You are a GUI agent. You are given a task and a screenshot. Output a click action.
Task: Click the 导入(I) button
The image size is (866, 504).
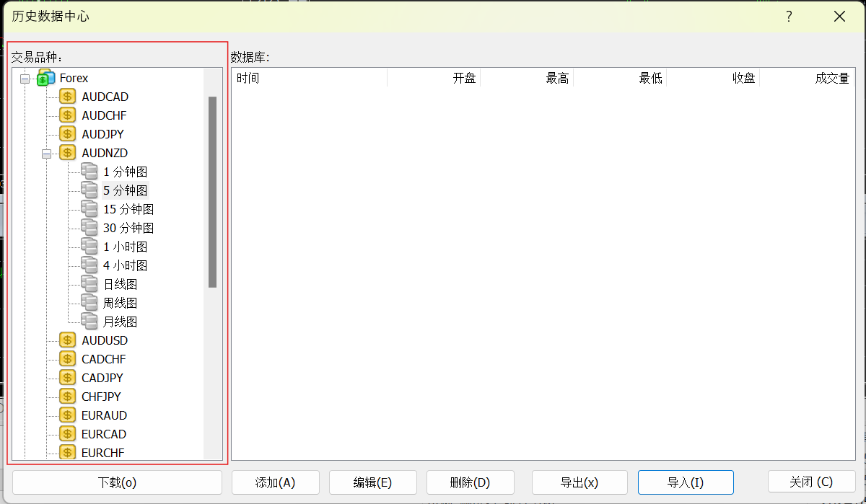click(685, 482)
